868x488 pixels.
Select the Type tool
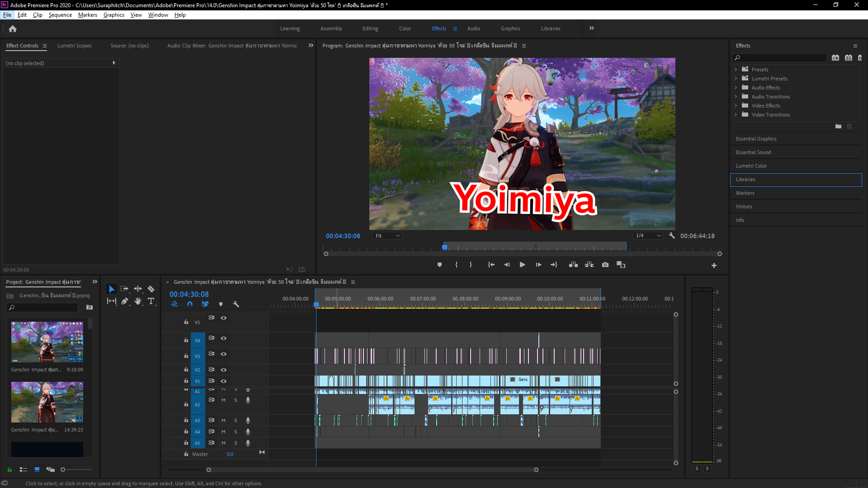click(x=151, y=301)
